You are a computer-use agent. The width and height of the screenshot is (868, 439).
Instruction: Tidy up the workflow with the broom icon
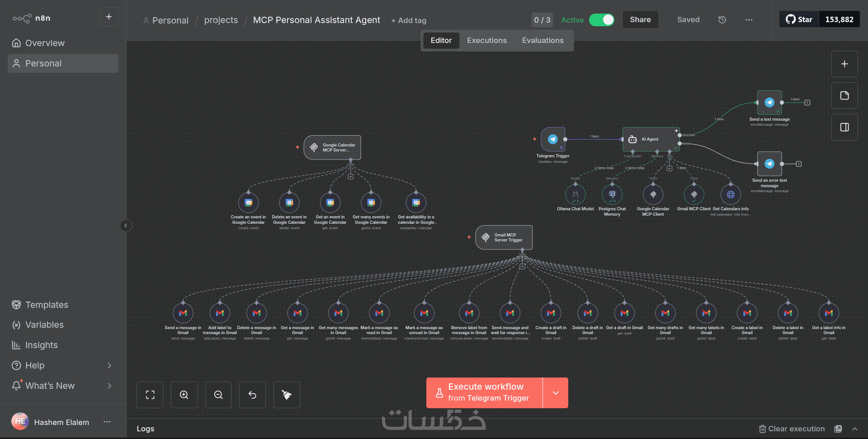(x=287, y=395)
